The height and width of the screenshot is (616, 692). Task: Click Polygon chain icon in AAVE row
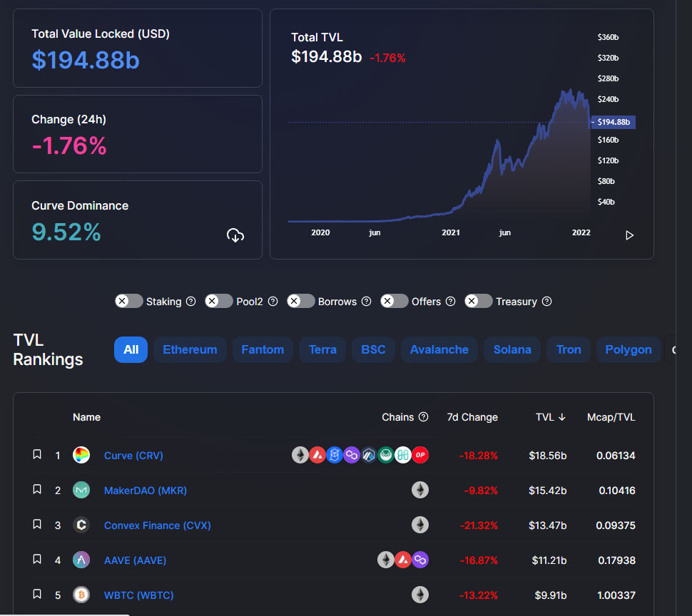[x=420, y=560]
